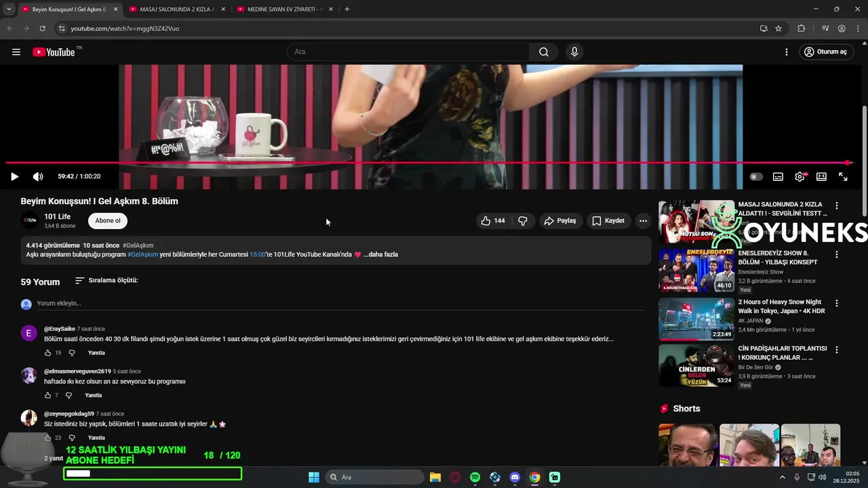This screenshot has height=488, width=868.
Task: Jump to the 15:00 timestamp link
Action: (258, 255)
